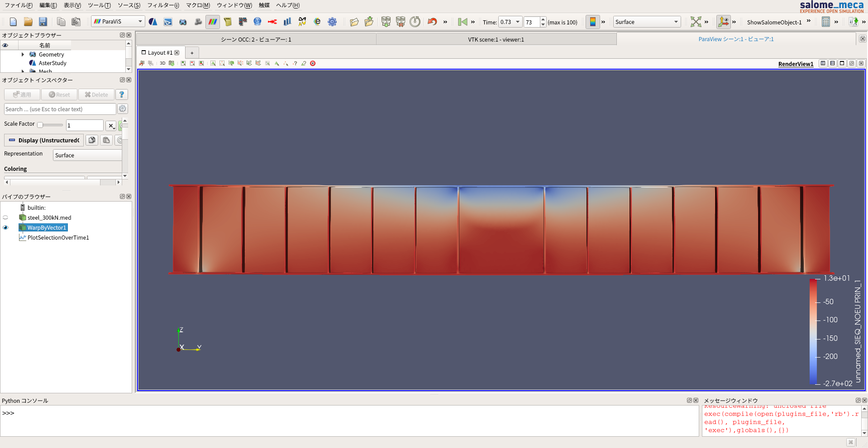The height and width of the screenshot is (448, 868).
Task: Toggle advanced properties gear next to search
Action: coord(123,109)
